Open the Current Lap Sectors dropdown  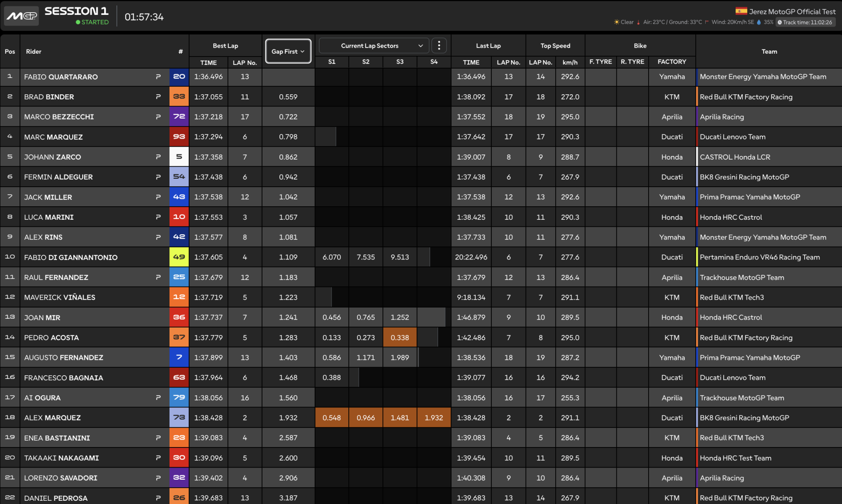(374, 46)
